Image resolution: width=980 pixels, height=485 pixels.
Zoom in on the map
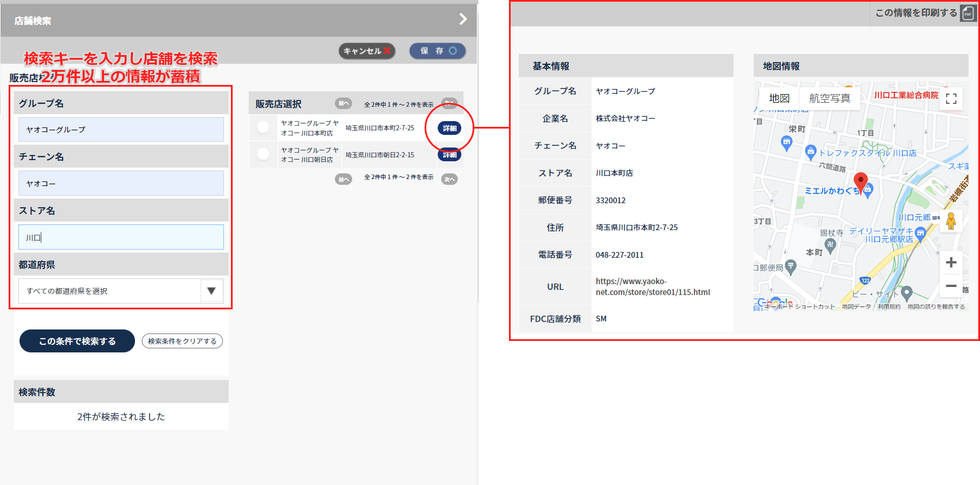pos(951,262)
